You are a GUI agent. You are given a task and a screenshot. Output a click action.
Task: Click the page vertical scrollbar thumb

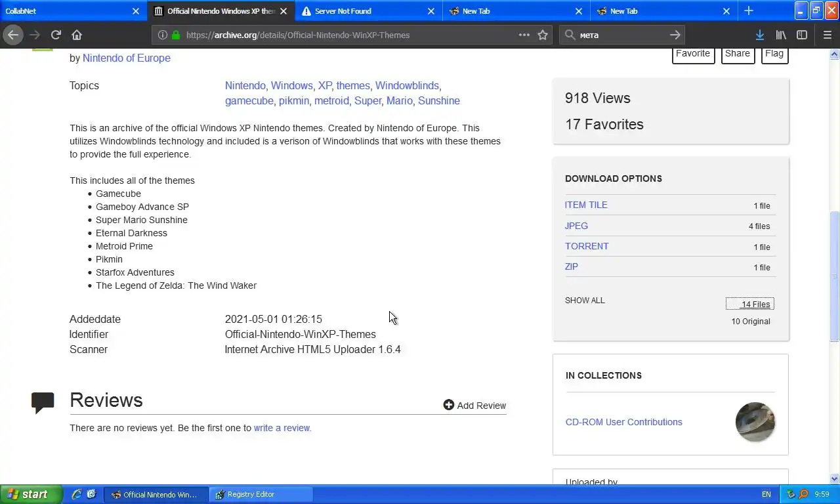tap(835, 276)
